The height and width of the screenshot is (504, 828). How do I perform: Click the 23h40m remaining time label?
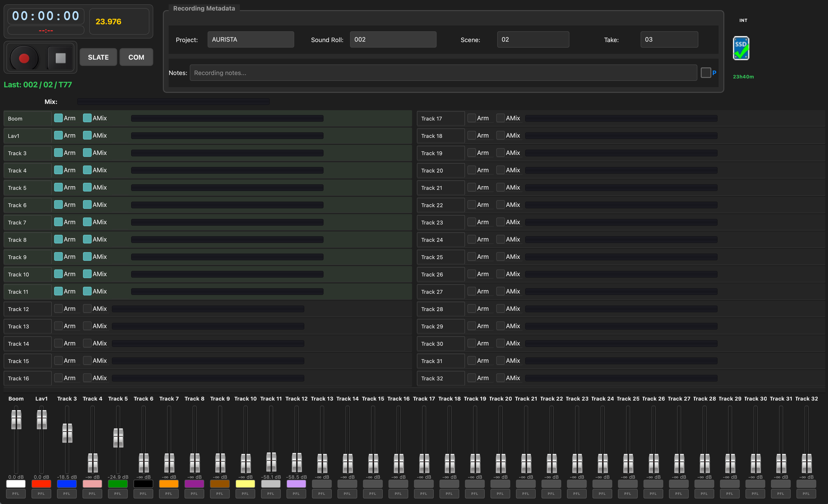coord(743,77)
